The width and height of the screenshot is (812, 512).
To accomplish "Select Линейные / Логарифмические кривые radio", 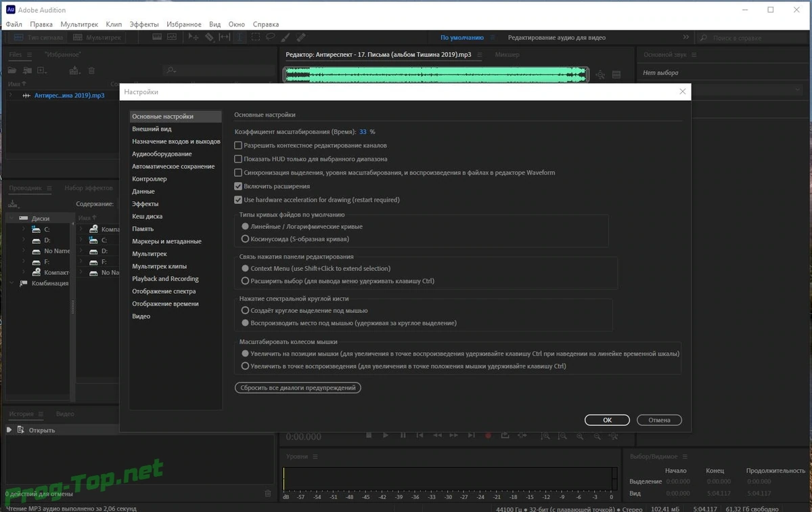I will 246,227.
